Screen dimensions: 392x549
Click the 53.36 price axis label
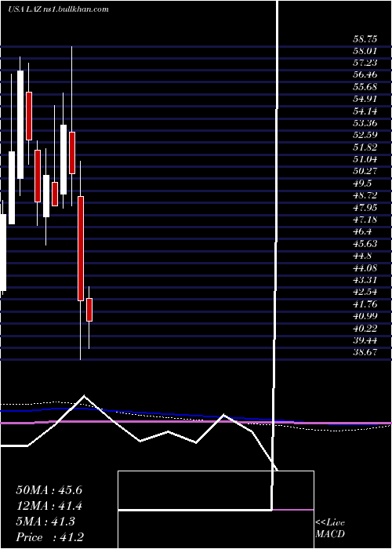click(365, 123)
